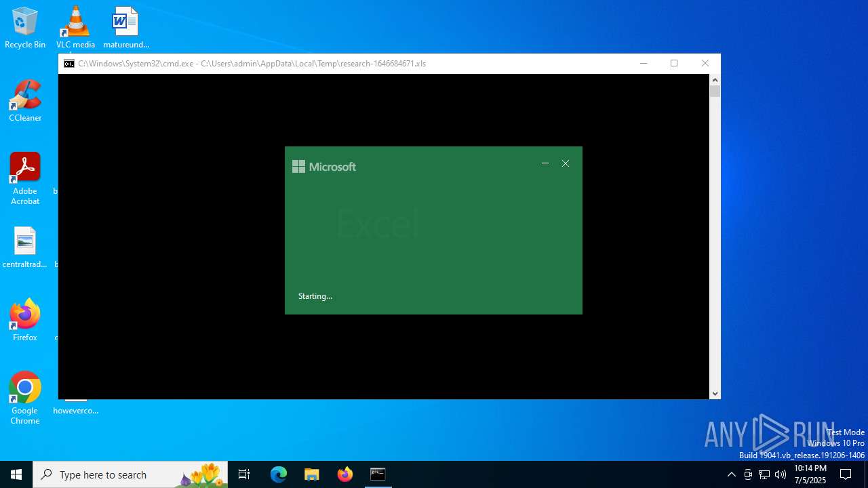Launch Firefox from the desktop
The image size is (868, 488).
pyautogui.click(x=25, y=320)
